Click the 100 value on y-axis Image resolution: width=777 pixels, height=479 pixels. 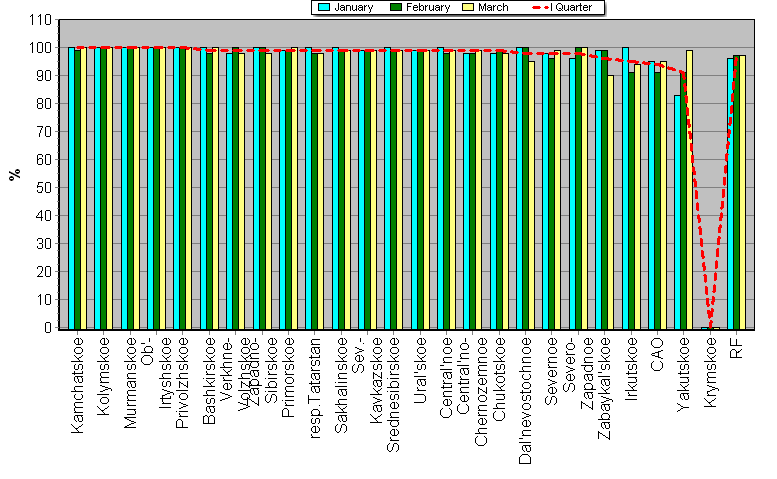click(40, 48)
